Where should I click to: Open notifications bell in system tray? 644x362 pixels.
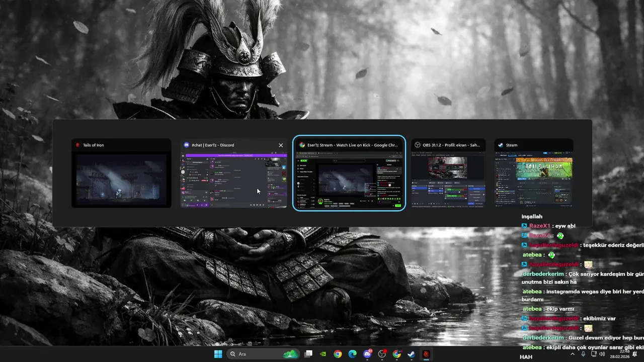(x=635, y=354)
